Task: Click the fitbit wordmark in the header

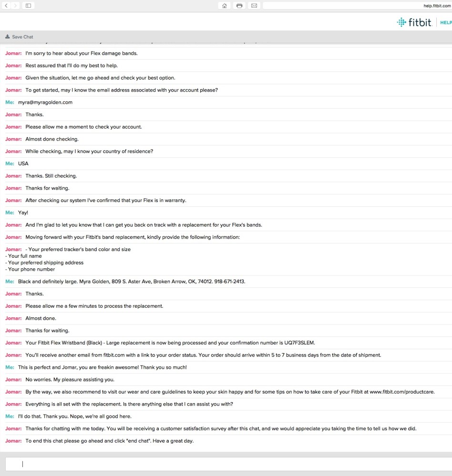Action: [420, 22]
